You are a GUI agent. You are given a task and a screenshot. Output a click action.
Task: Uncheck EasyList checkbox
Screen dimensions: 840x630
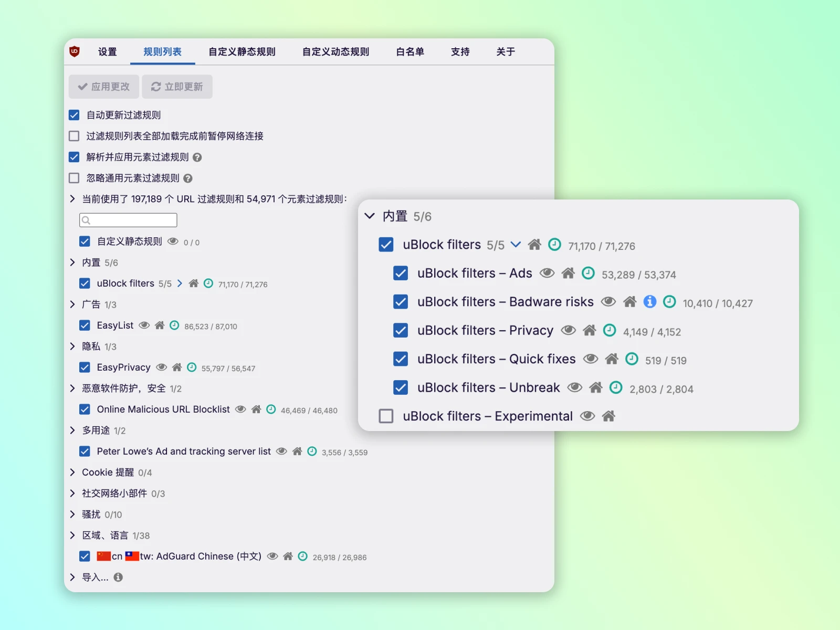(x=85, y=325)
